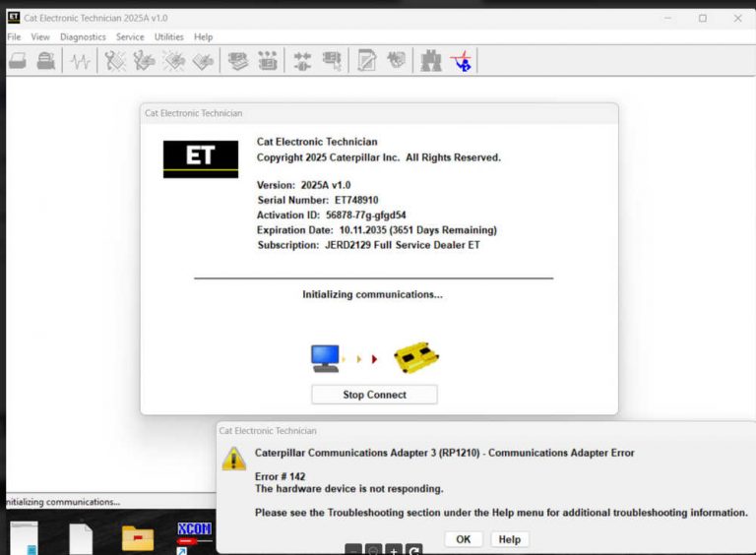Screen dimensions: 756x555
Task: Click Help button in error dialog
Action: click(510, 539)
